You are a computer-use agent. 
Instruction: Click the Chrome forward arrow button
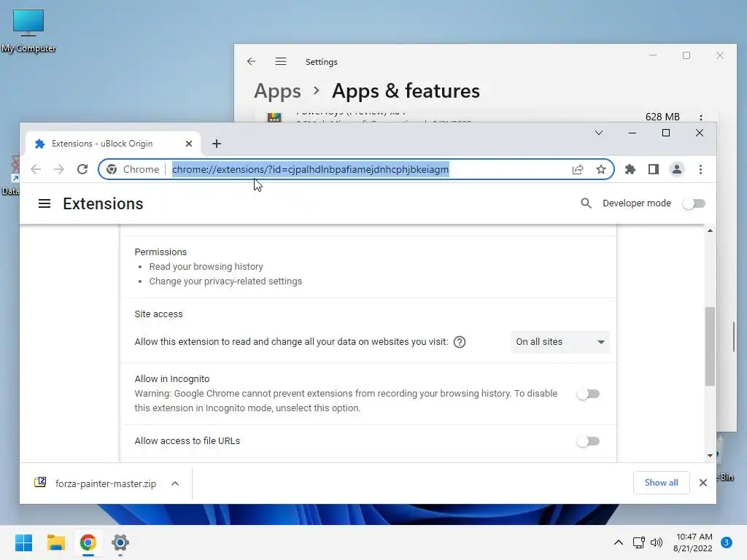coord(58,169)
